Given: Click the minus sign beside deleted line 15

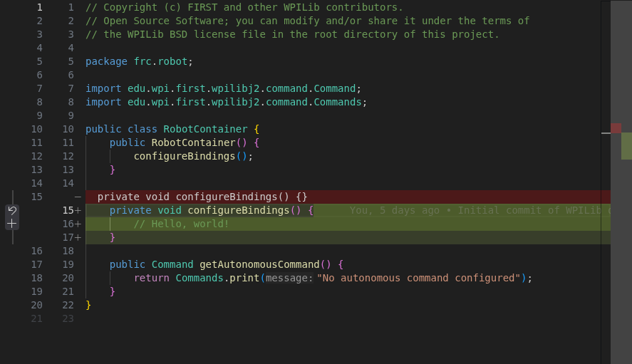Looking at the screenshot, I should 78,197.
